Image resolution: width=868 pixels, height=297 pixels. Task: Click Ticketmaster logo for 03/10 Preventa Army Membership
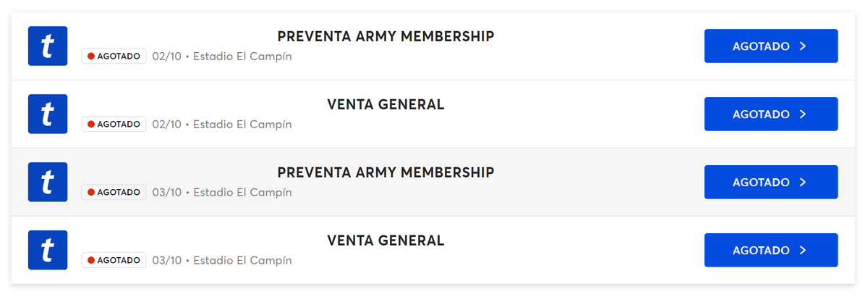(x=47, y=183)
